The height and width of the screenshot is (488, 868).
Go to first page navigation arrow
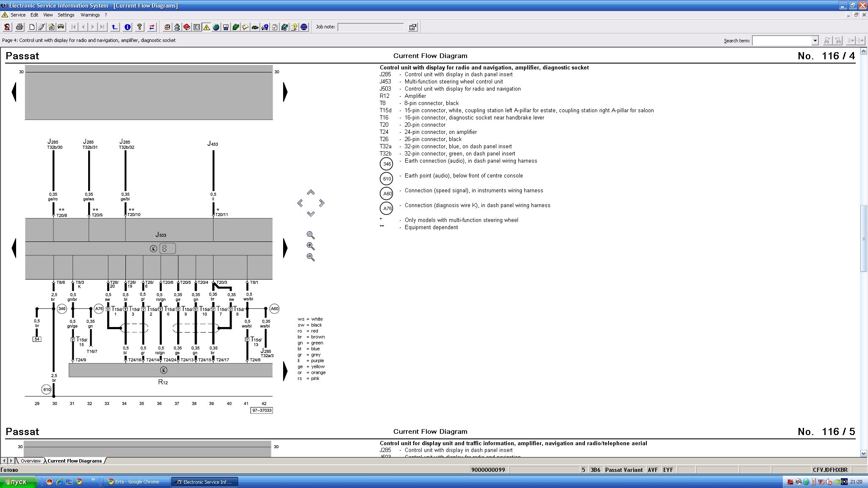pyautogui.click(x=73, y=27)
